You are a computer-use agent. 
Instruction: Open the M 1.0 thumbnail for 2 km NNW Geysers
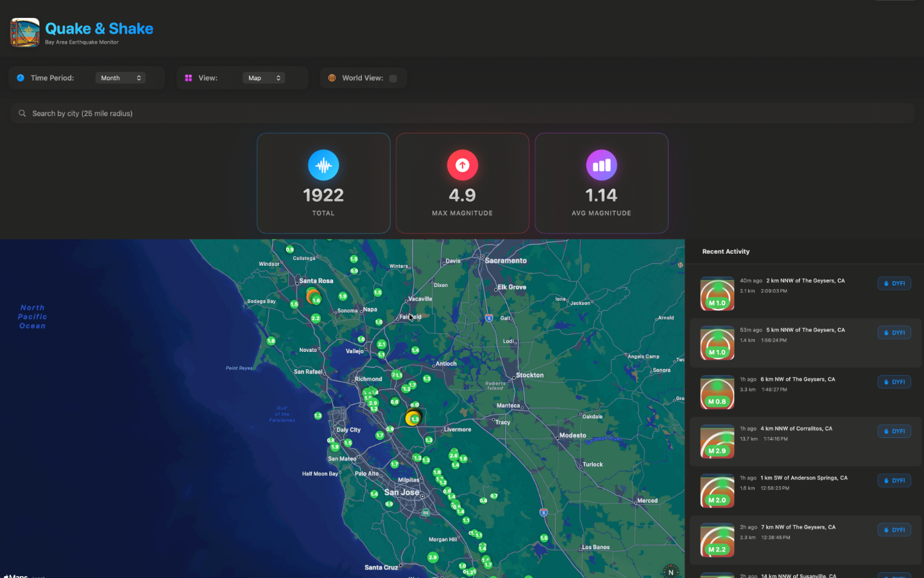717,293
